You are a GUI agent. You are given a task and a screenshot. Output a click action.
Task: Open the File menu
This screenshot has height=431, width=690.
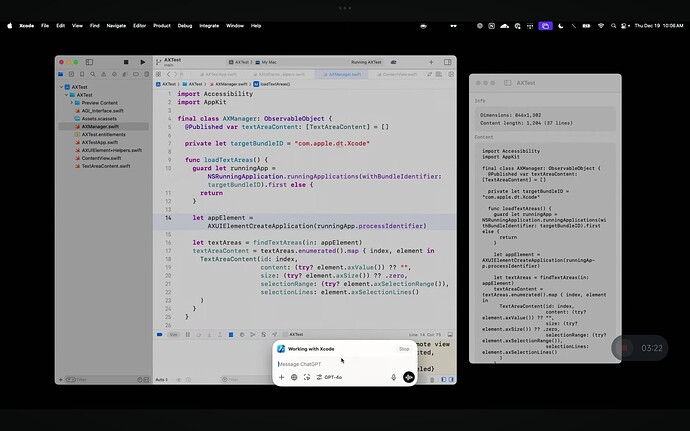[45, 26]
